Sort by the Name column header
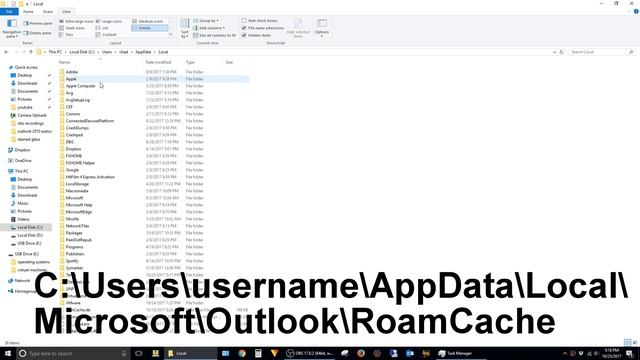 pos(64,62)
